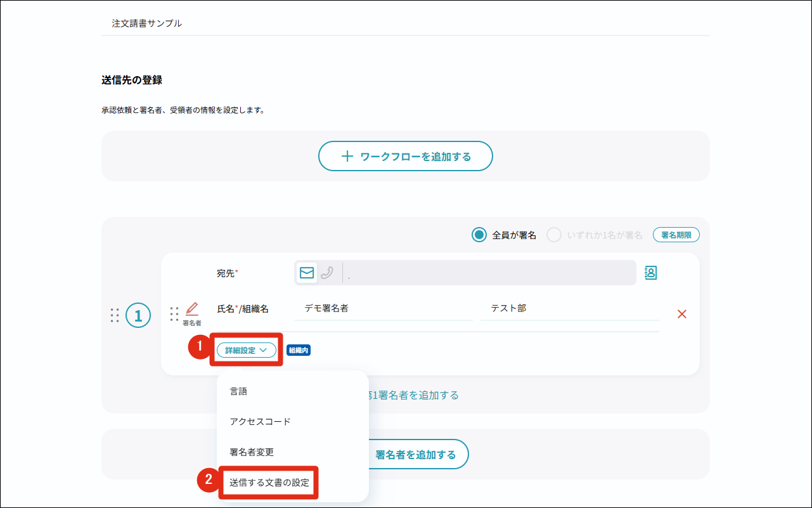Select 送信する文書の設定 menu item

[269, 483]
